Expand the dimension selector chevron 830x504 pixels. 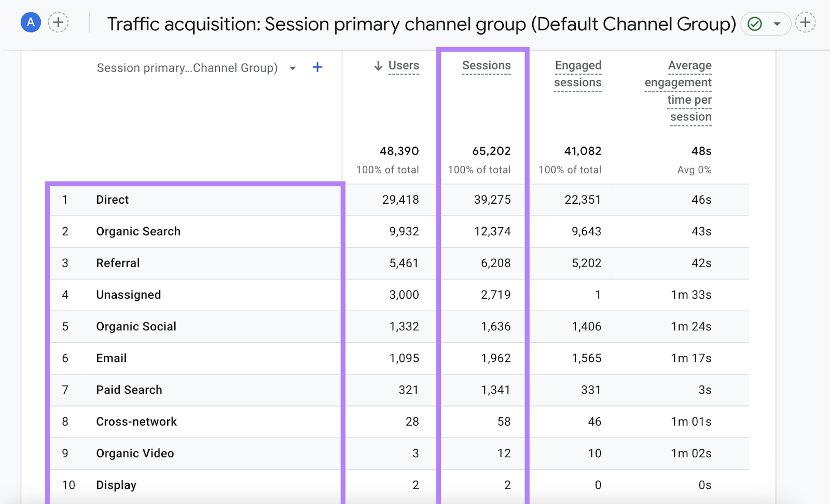click(293, 67)
